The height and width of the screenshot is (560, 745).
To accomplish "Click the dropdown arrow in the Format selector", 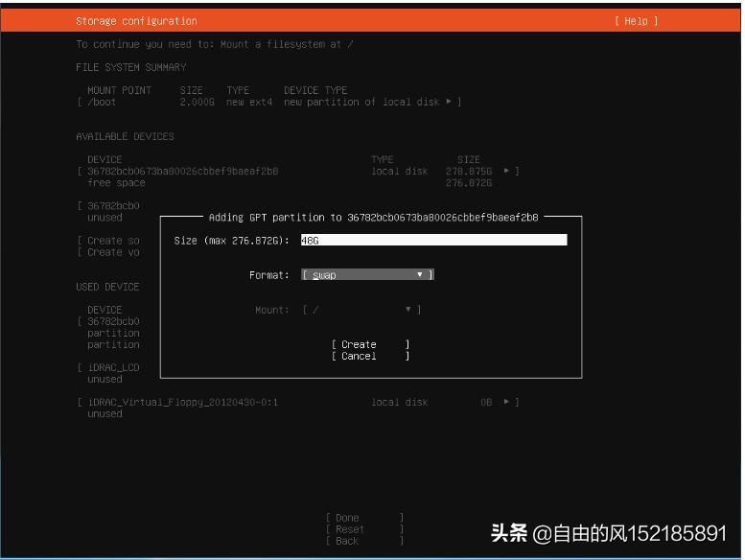I will [x=420, y=274].
